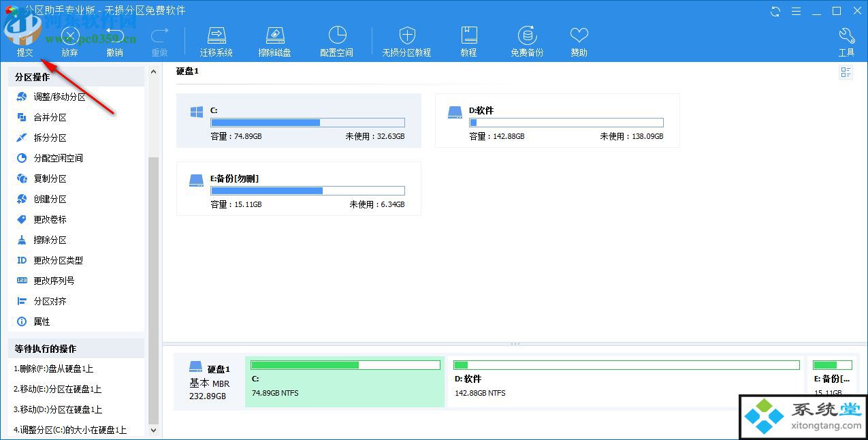Click the 重做 redo toolbar icon
The height and width of the screenshot is (440, 868).
click(x=160, y=41)
